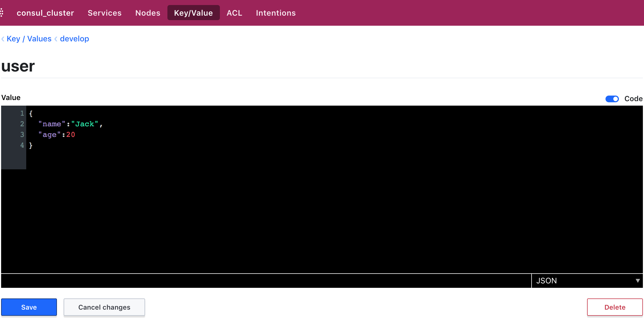
Task: Open the JSON syntax mode dropdown
Action: coord(587,281)
